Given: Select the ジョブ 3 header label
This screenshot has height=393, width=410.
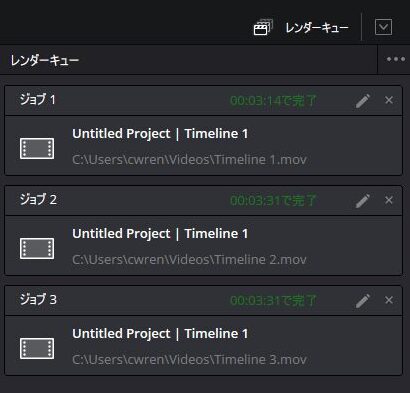Looking at the screenshot, I should click(38, 299).
